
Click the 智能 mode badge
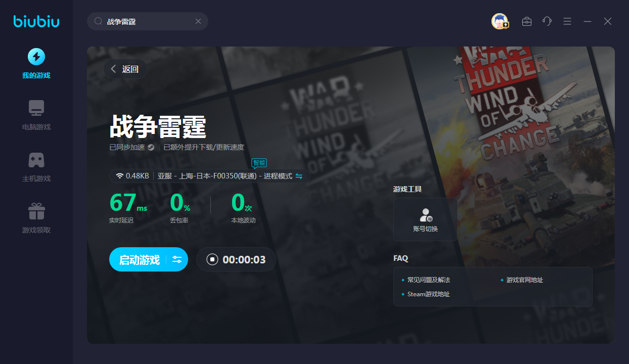point(259,163)
